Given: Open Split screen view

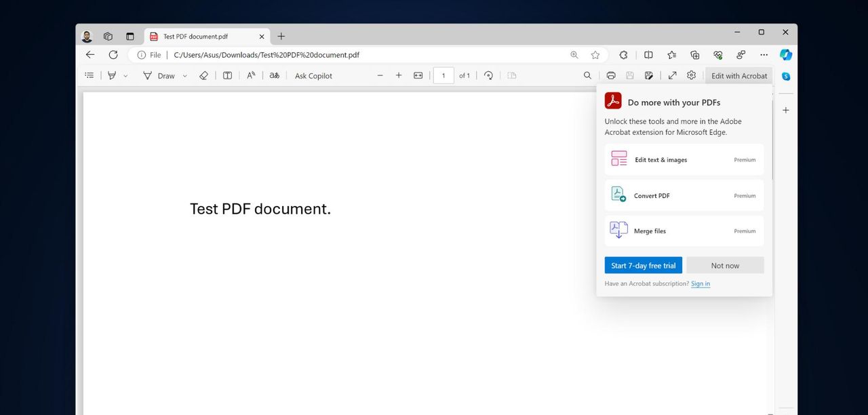Looking at the screenshot, I should coord(648,55).
